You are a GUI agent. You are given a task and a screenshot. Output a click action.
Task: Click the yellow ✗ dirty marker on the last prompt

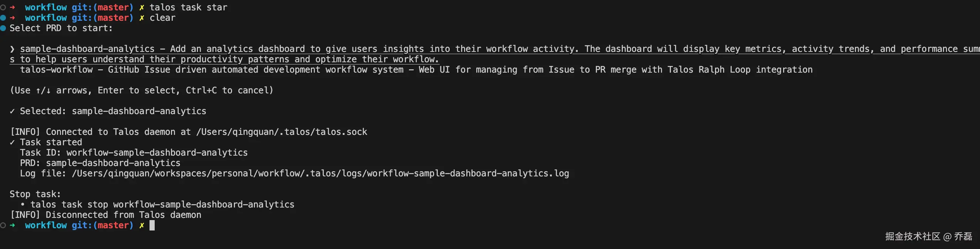pyautogui.click(x=141, y=225)
